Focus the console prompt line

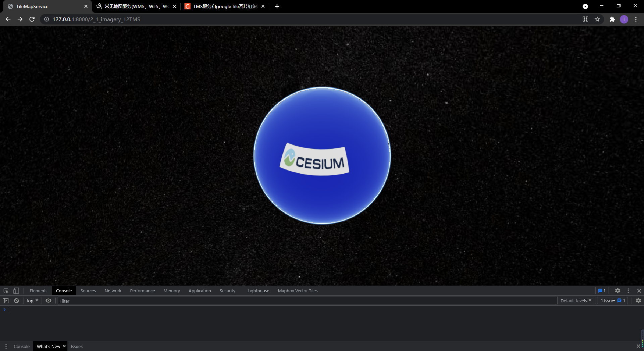pos(322,309)
